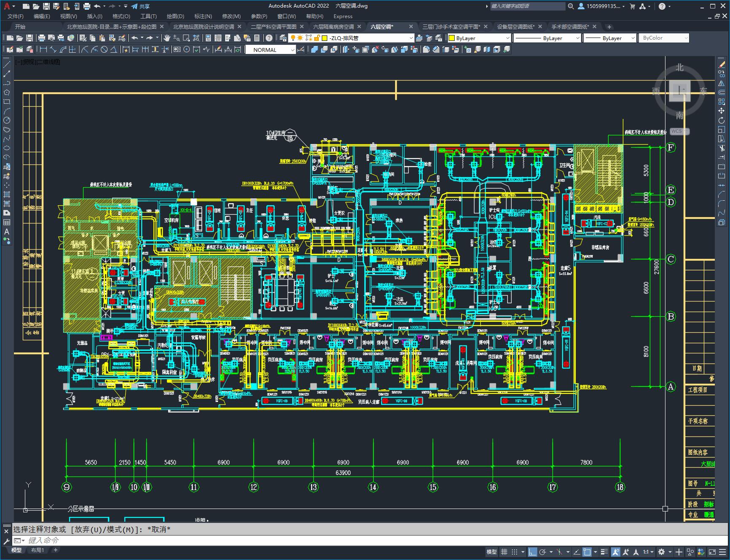Toggle drawing grid display in status bar
The height and width of the screenshot is (560, 730).
coord(504,552)
